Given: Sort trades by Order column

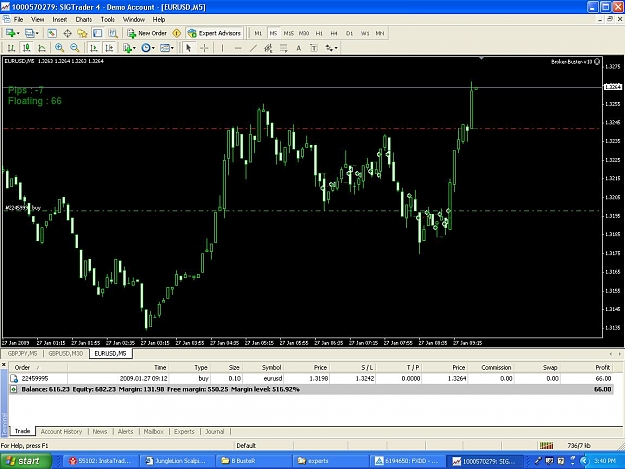Looking at the screenshot, I should point(22,367).
